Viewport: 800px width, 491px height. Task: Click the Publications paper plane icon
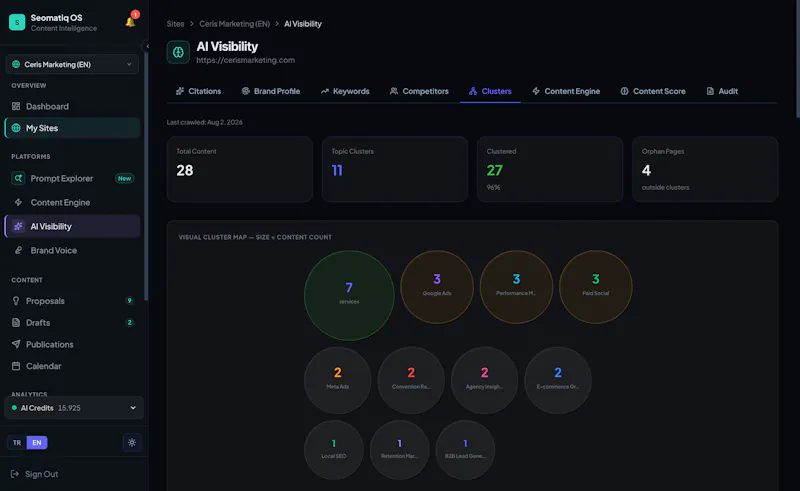coord(16,345)
